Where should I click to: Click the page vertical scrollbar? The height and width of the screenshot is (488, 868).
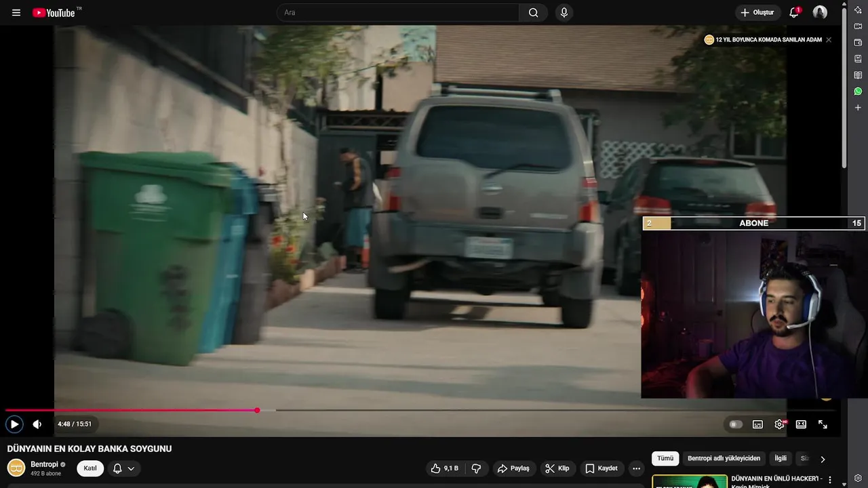click(x=844, y=88)
